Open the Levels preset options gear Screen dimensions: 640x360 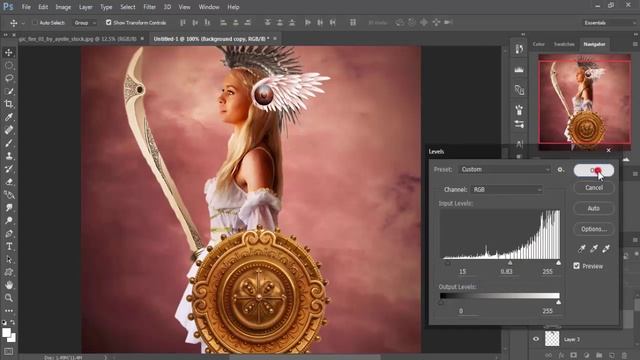tap(561, 169)
